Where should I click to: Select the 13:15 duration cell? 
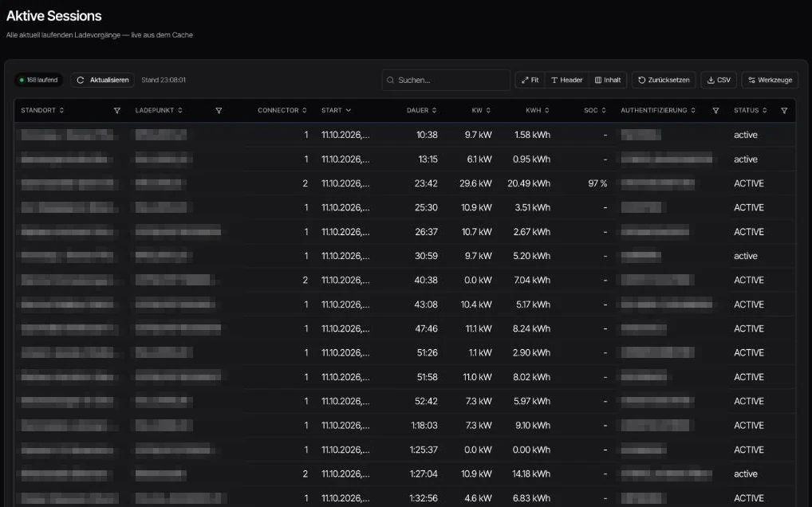click(428, 159)
